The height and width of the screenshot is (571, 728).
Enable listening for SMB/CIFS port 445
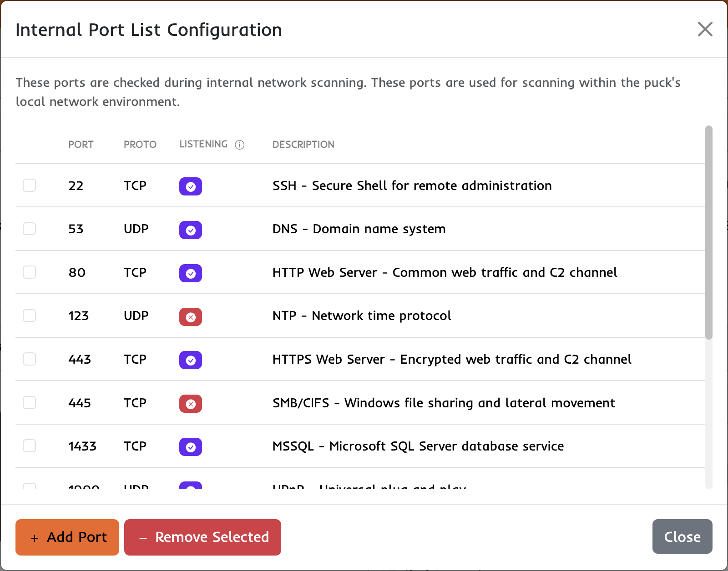[190, 404]
